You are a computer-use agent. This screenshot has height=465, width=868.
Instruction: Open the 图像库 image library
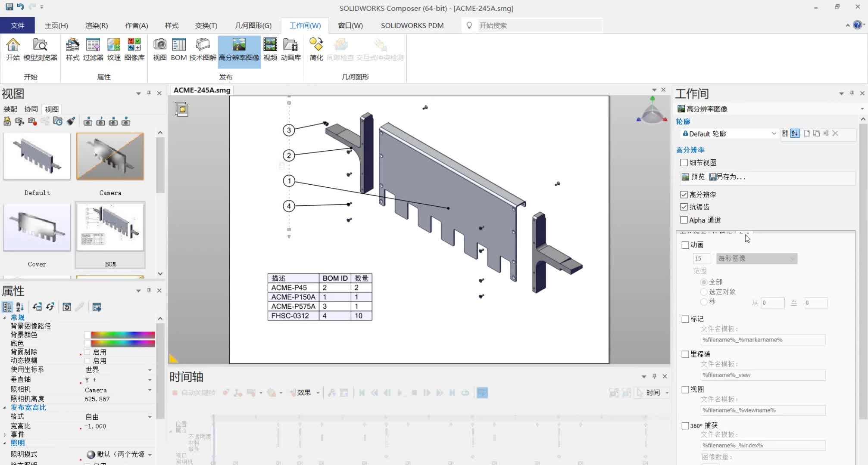coord(134,50)
